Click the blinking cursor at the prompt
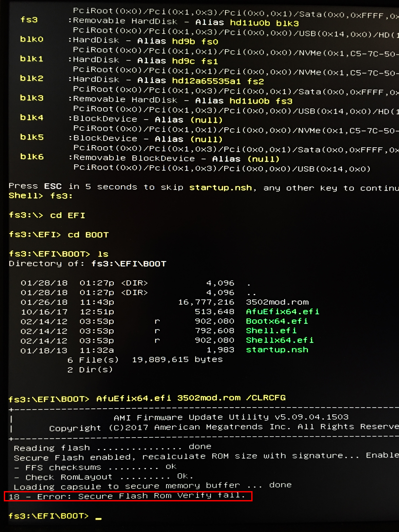 click(x=98, y=519)
